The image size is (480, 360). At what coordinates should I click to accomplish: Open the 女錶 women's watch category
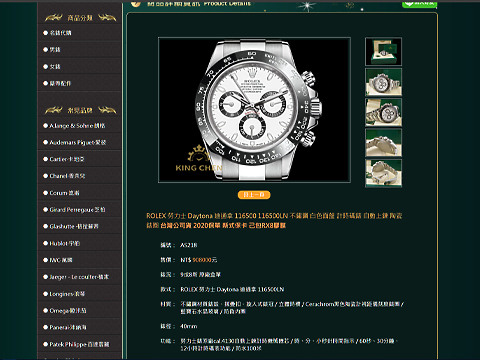(x=55, y=67)
